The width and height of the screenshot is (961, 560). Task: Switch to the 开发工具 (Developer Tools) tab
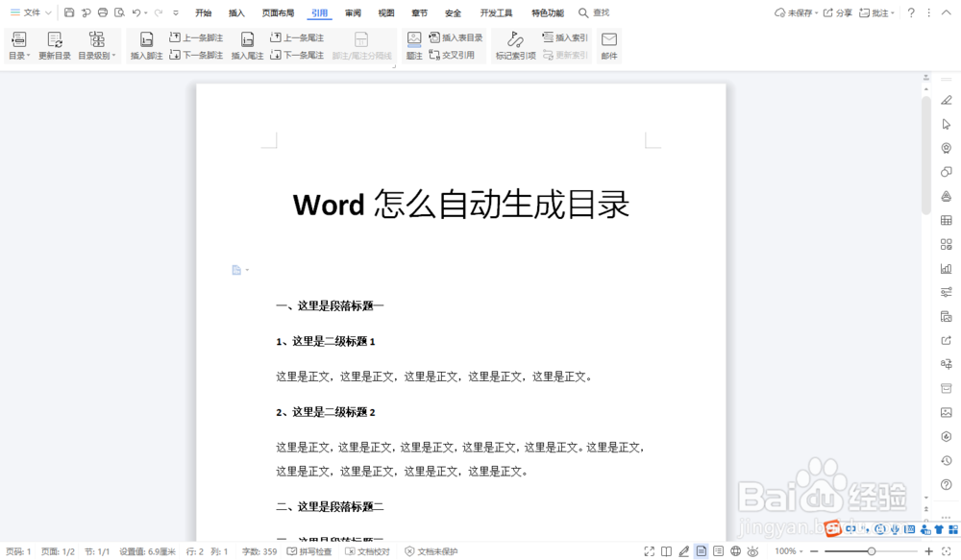pos(497,12)
